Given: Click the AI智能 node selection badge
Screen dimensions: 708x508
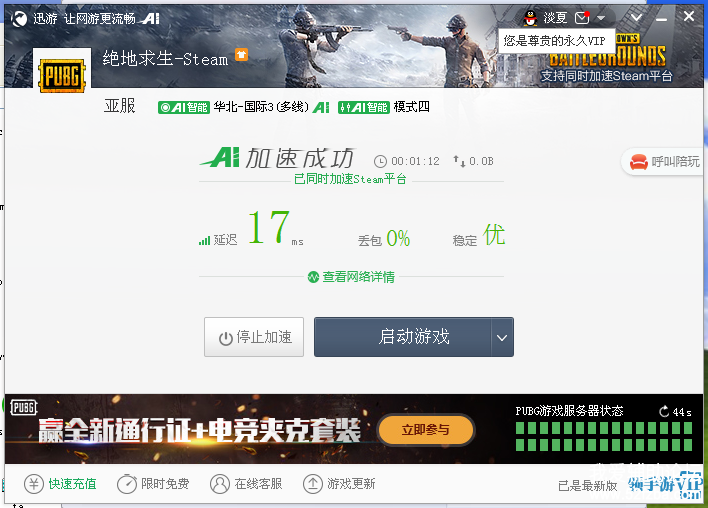Looking at the screenshot, I should 184,107.
